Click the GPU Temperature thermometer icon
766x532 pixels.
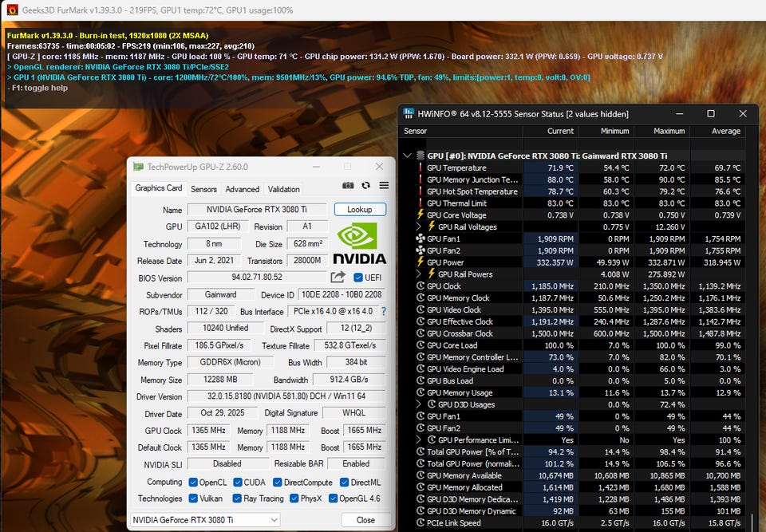click(x=421, y=167)
